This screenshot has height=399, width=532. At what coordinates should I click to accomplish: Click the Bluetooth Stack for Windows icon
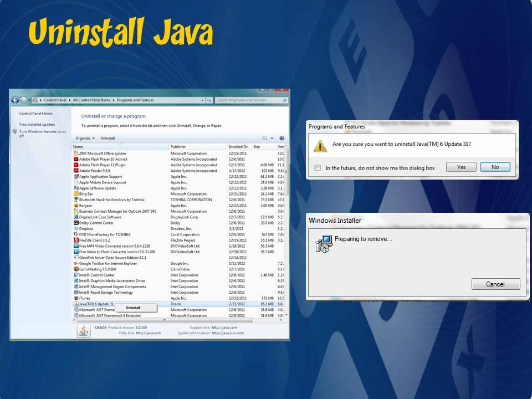(76, 200)
